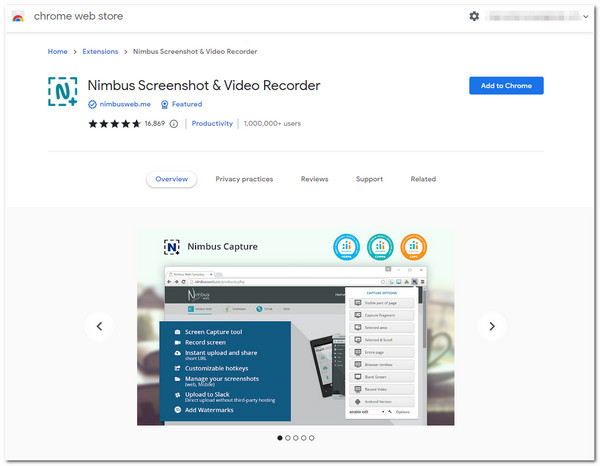Click the verified publisher checkmark icon
Screen dimensions: 600x466
(x=92, y=104)
